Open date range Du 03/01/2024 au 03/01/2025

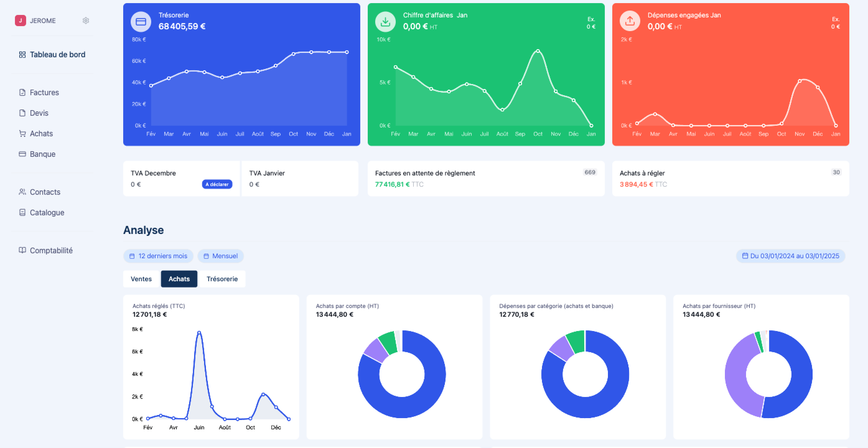791,256
